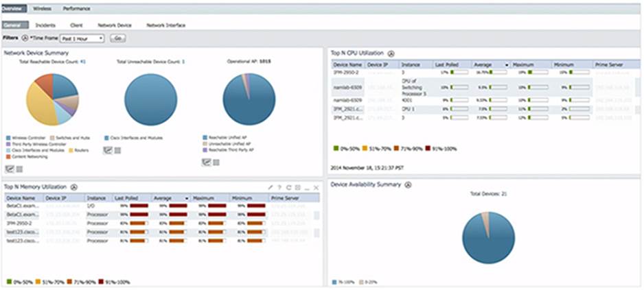Select the CPU 1 instance row

(485, 109)
